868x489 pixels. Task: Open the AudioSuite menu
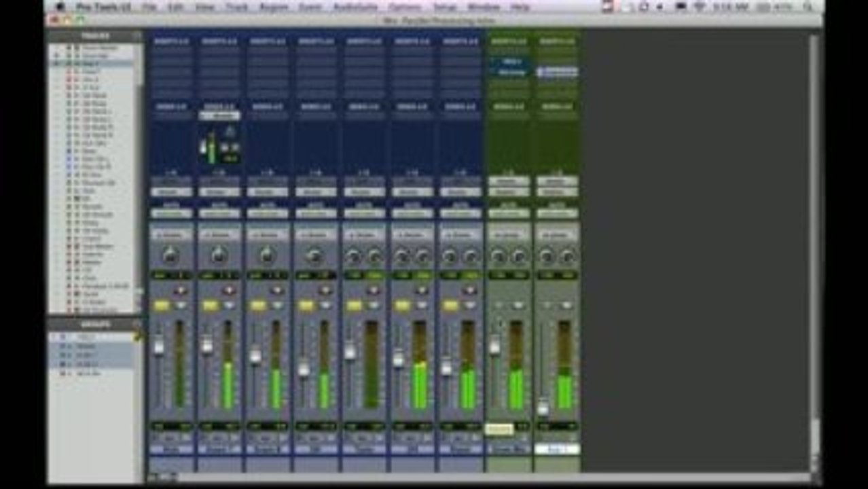click(x=355, y=7)
